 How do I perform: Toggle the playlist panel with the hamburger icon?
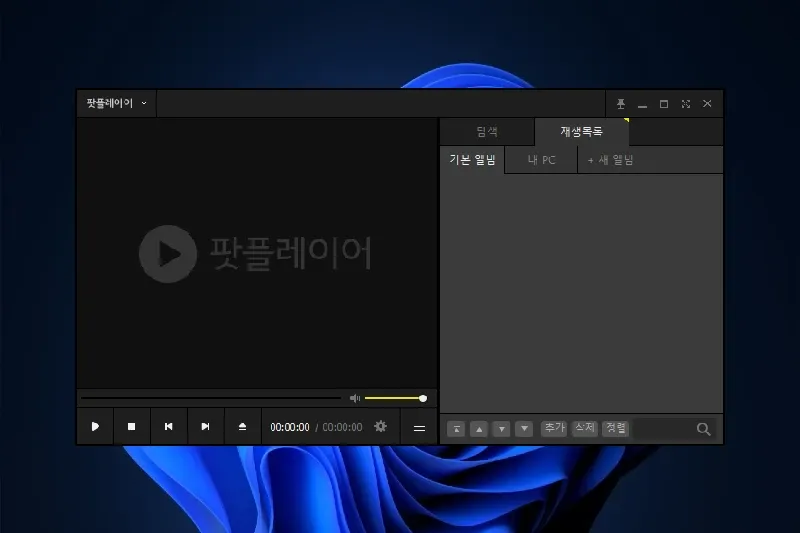coord(419,428)
